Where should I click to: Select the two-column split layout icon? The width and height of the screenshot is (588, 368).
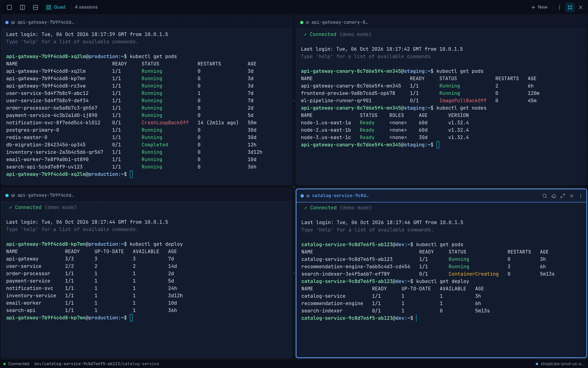click(22, 7)
